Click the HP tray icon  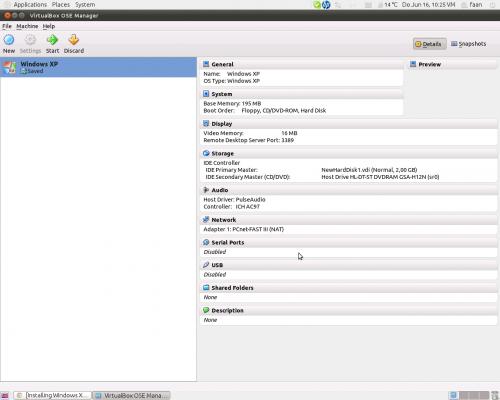[x=326, y=5]
